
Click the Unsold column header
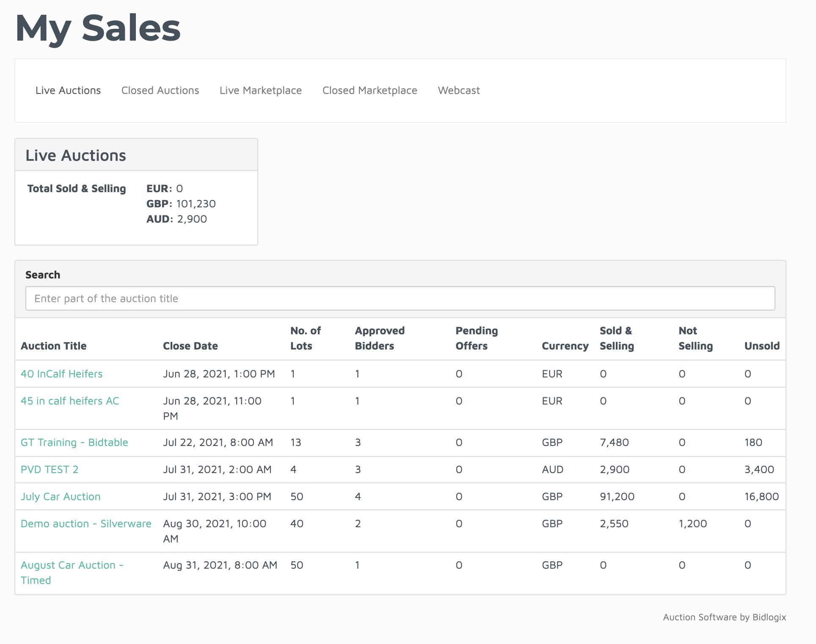coord(762,346)
